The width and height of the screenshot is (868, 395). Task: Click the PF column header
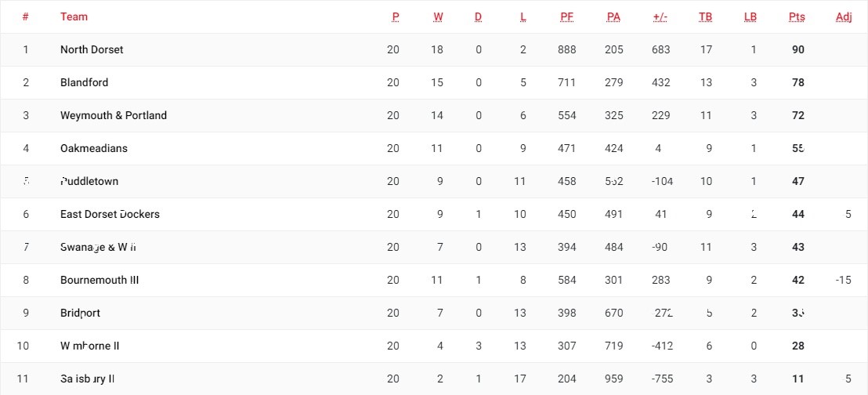tap(566, 16)
